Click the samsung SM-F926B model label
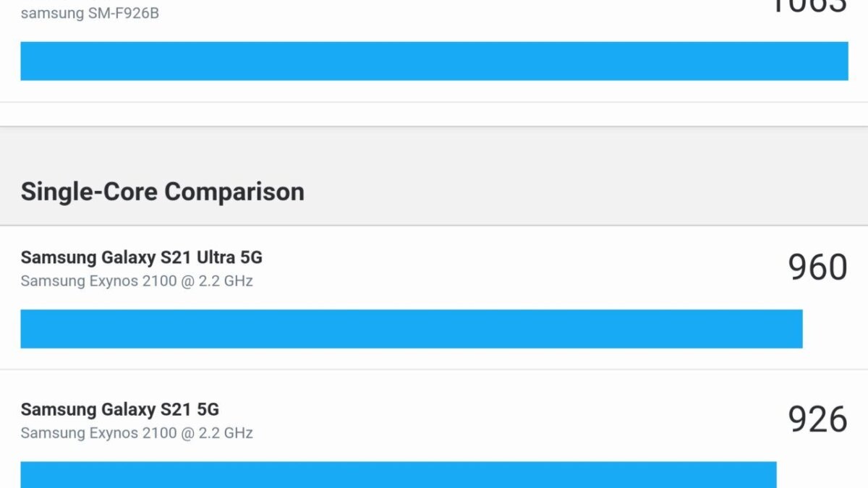The height and width of the screenshot is (488, 868). click(x=90, y=14)
